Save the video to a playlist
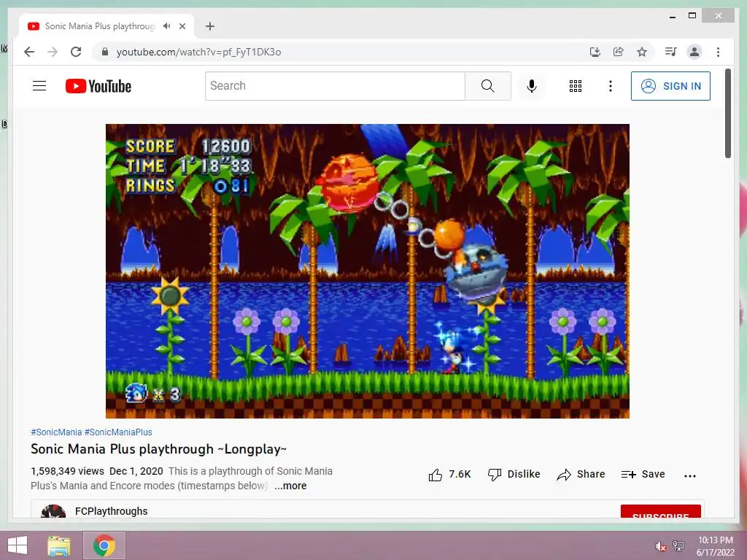This screenshot has height=560, width=747. pos(643,474)
